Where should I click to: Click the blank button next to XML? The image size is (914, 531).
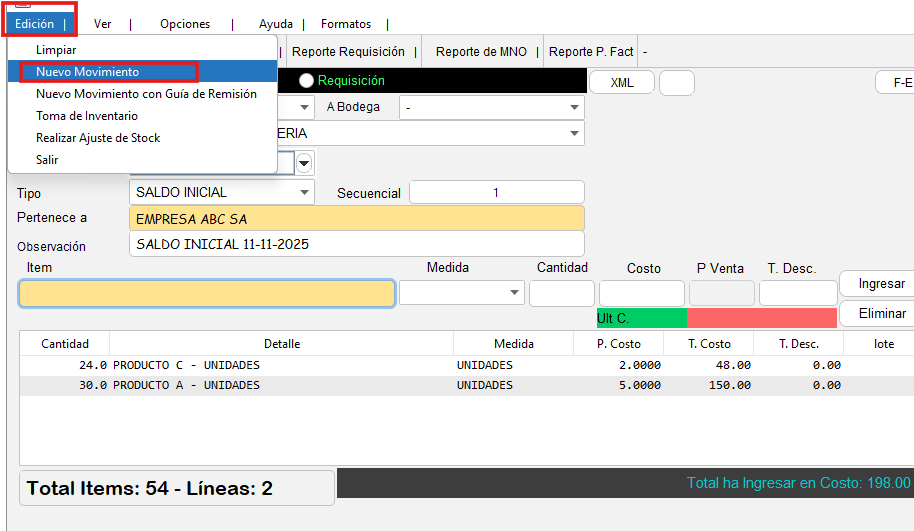pyautogui.click(x=676, y=82)
